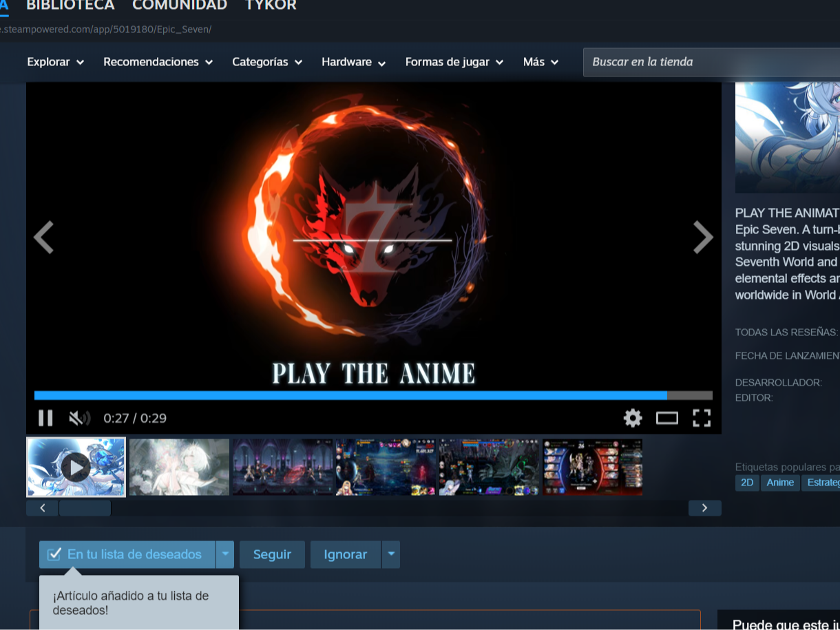Click the 2D tag
The image size is (840, 630).
[747, 483]
